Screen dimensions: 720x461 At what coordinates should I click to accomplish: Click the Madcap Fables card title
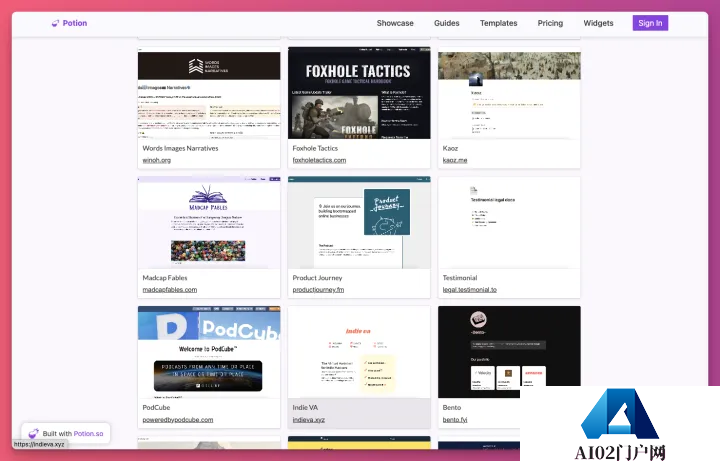165,278
